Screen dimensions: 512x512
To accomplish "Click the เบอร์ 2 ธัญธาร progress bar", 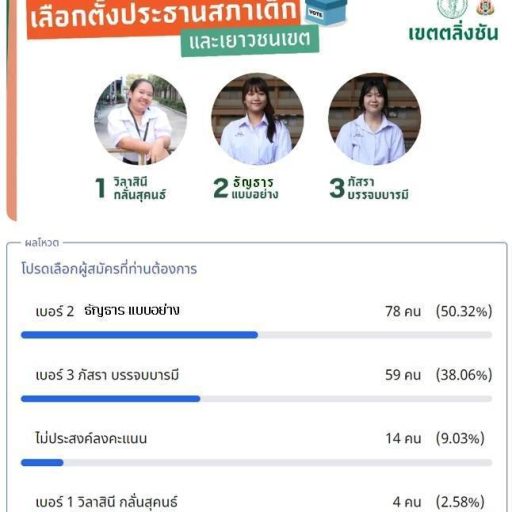I will coord(256,335).
